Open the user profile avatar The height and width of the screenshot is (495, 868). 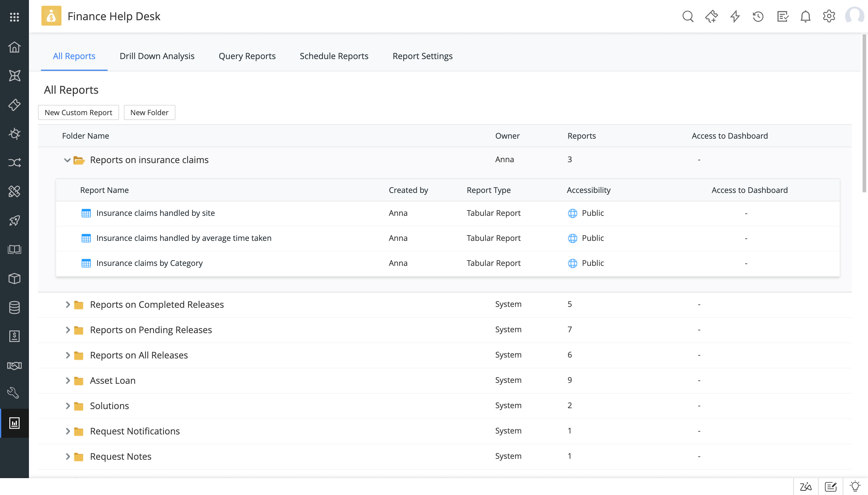point(854,16)
